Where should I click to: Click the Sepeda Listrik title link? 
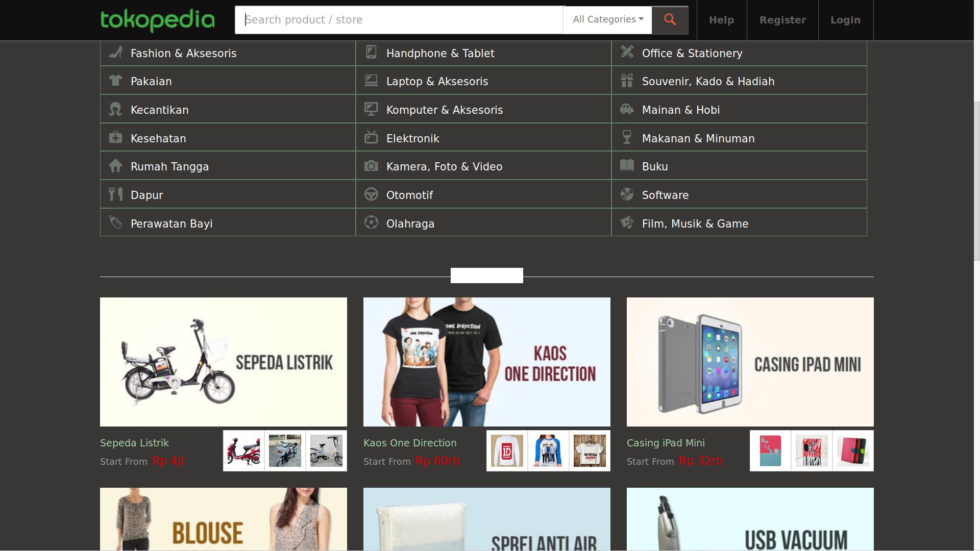click(134, 443)
